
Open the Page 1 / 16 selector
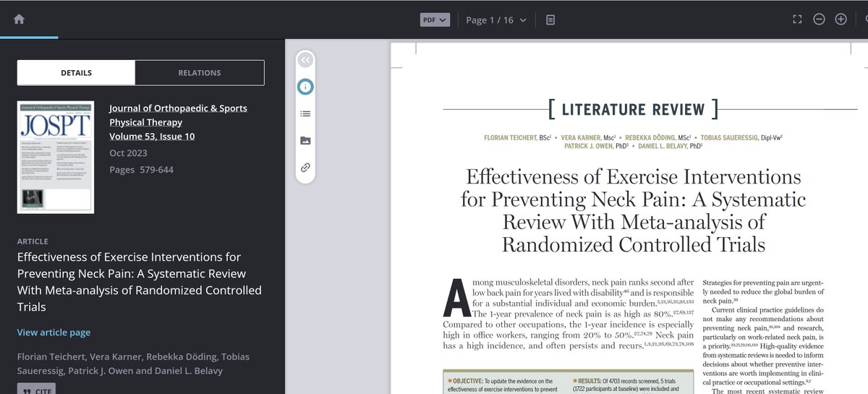[x=496, y=20]
